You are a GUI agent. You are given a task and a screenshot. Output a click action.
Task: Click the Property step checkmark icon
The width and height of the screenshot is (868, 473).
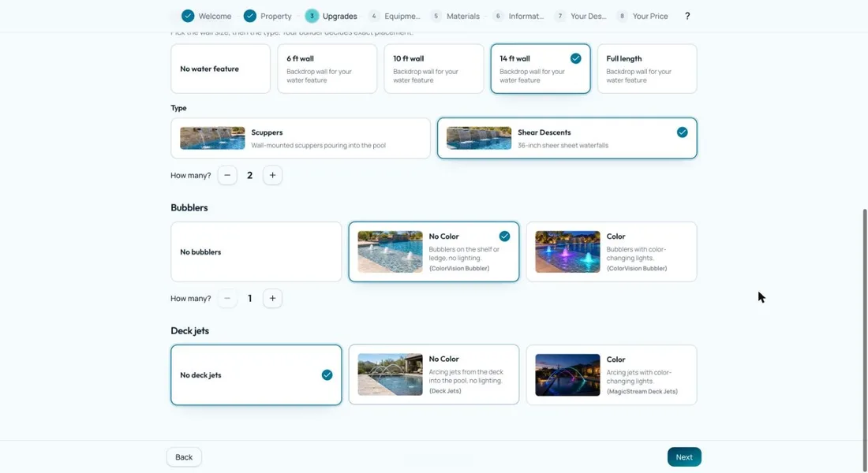[250, 16]
